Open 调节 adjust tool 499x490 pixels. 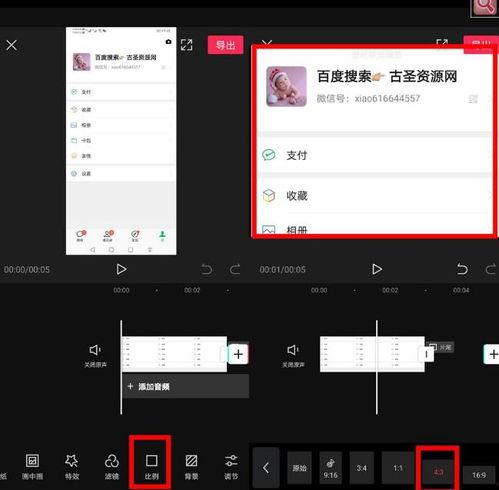pyautogui.click(x=231, y=467)
